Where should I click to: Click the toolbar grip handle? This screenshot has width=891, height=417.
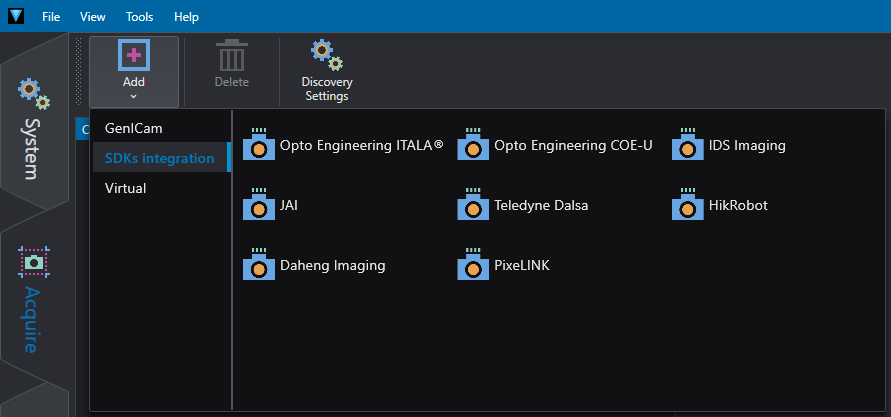[x=78, y=71]
